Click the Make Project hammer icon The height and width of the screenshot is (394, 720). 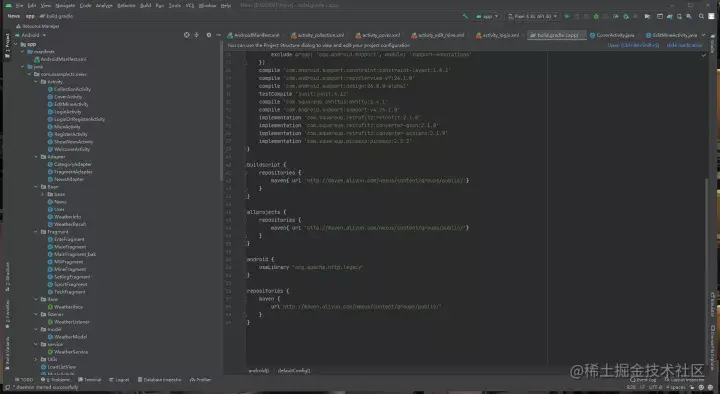(465, 16)
